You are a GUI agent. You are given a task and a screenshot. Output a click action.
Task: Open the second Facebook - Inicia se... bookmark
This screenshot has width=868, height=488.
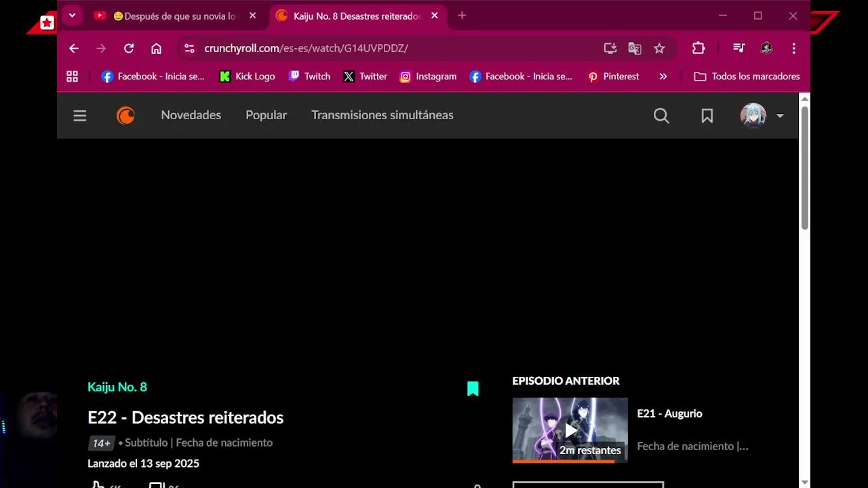(x=521, y=77)
